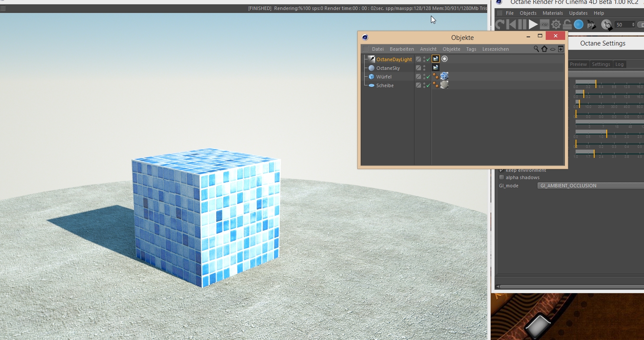Select the OctaneDayLight object in the tree
The width and height of the screenshot is (644, 340).
tap(394, 59)
